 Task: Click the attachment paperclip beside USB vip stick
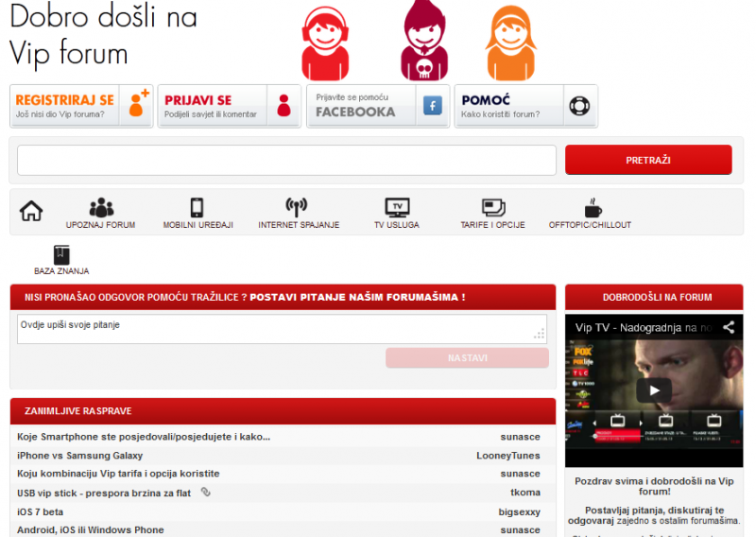pyautogui.click(x=206, y=493)
